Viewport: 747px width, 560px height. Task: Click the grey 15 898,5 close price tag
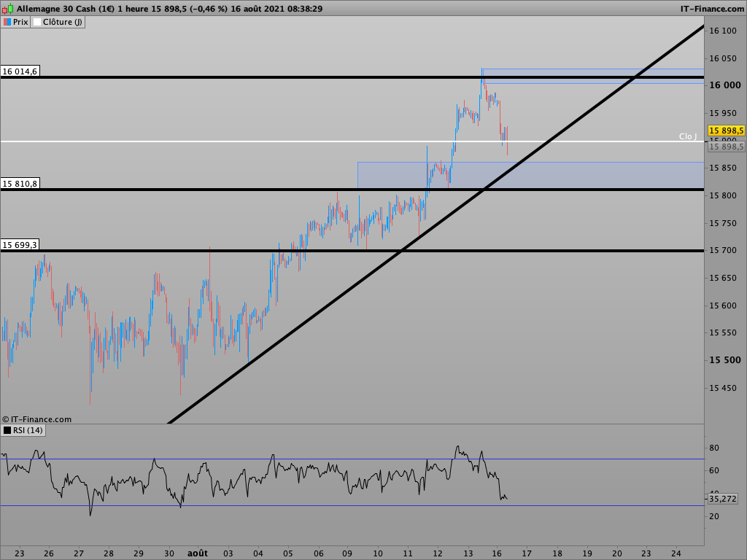click(726, 147)
